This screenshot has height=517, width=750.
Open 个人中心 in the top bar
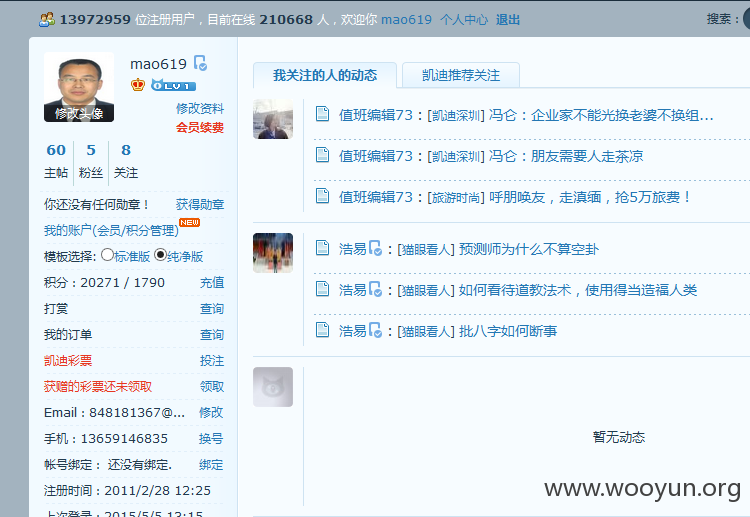click(464, 20)
